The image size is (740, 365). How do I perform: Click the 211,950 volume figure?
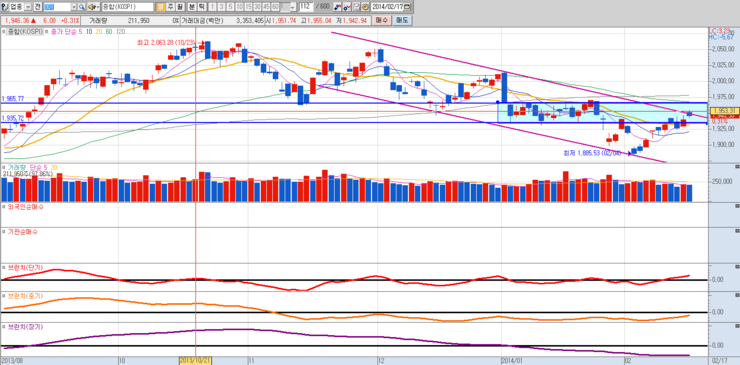point(138,21)
